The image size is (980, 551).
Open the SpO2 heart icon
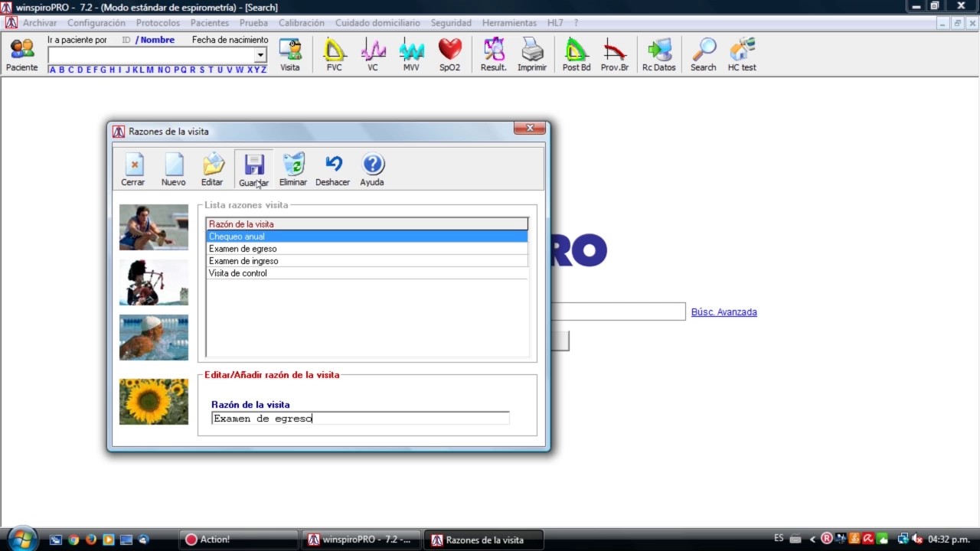coord(450,54)
